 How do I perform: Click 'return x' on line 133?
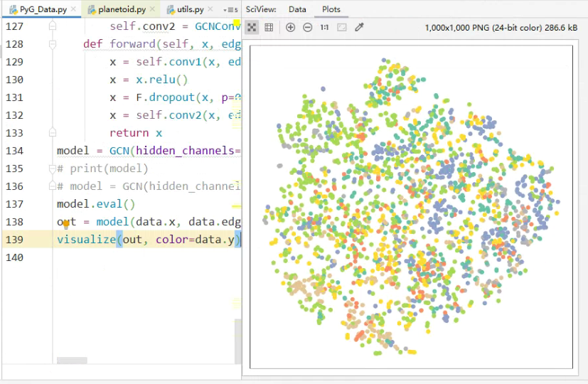136,133
